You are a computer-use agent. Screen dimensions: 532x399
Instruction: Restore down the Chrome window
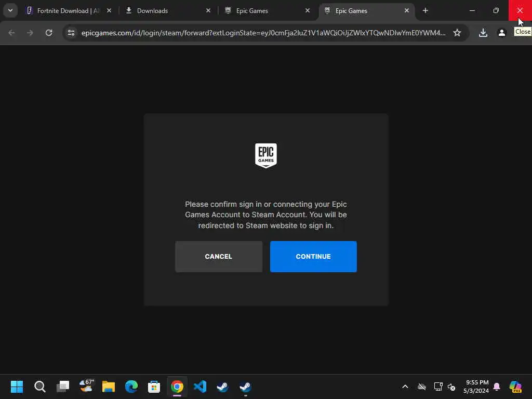[496, 10]
